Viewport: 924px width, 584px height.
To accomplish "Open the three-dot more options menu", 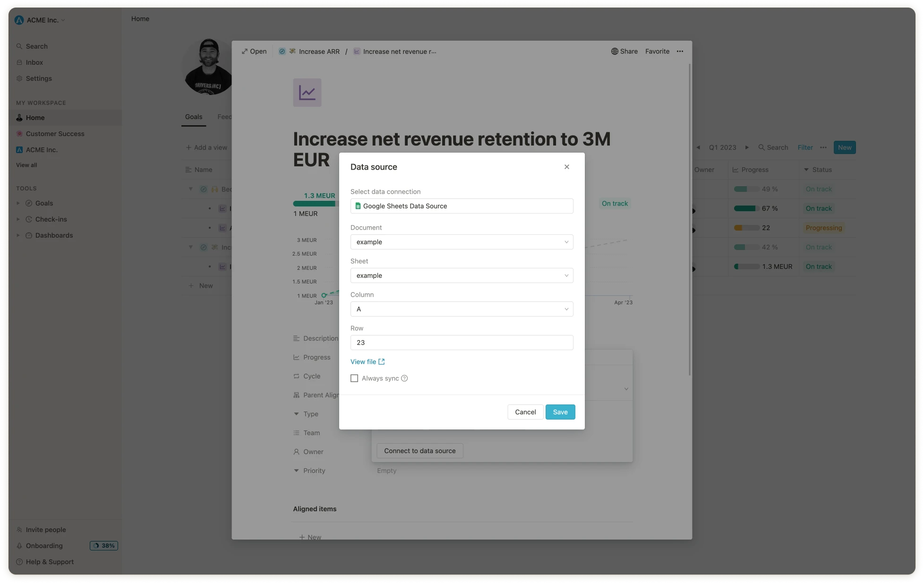I will click(680, 52).
